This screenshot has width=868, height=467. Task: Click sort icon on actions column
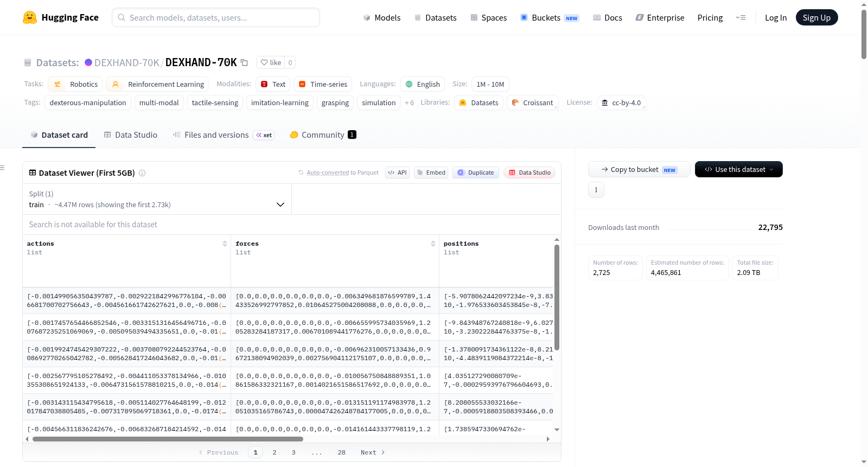[225, 244]
